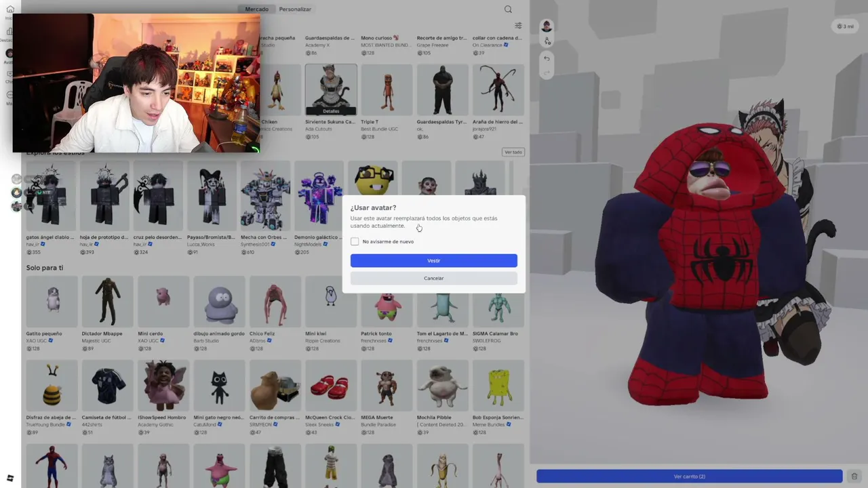This screenshot has height=488, width=868.
Task: Undo the last avatar change
Action: tap(547, 59)
